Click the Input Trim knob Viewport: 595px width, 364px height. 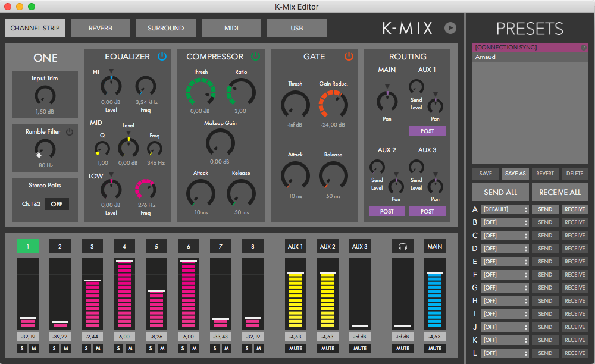45,95
